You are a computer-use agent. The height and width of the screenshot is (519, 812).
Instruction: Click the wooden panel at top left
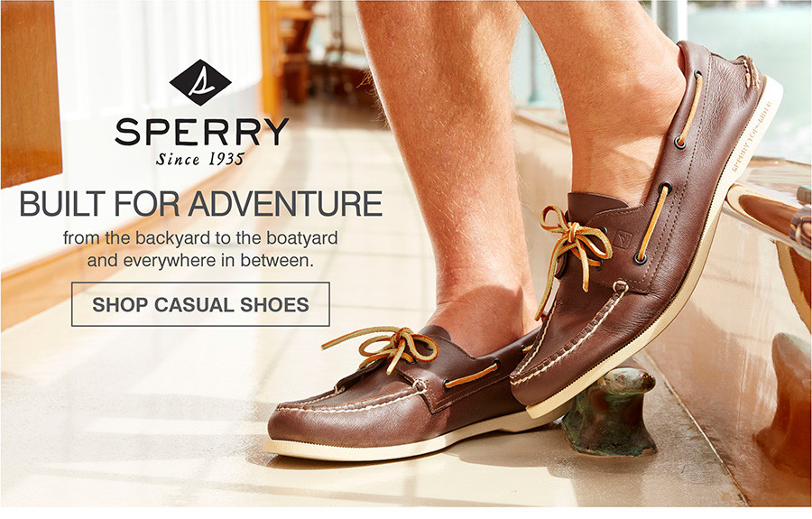tap(31, 93)
